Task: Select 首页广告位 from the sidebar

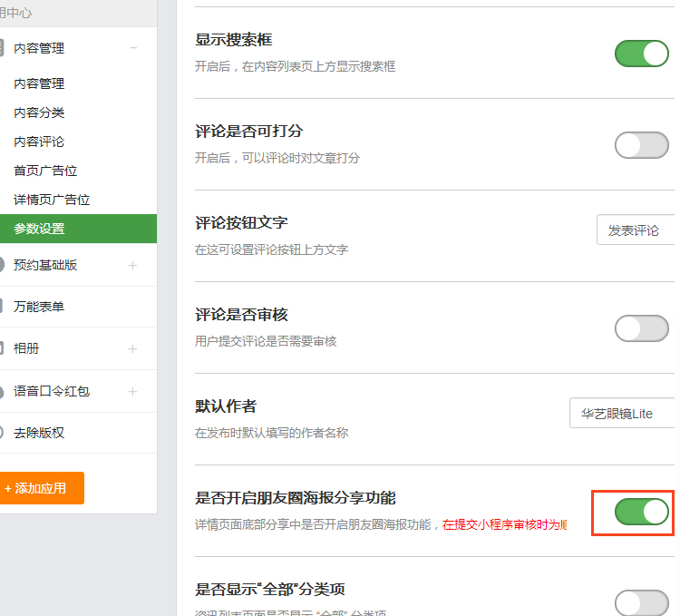Action: pos(45,171)
